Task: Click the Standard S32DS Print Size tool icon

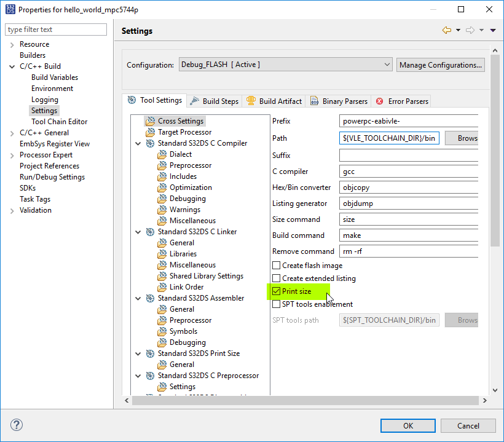Action: (150, 353)
